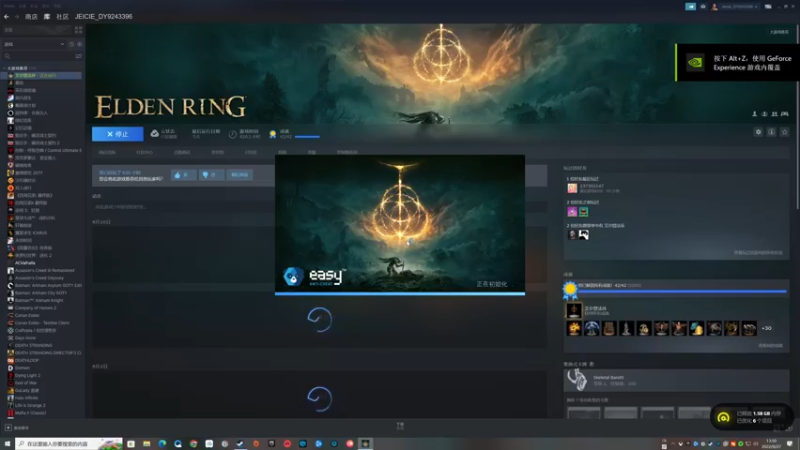Toggle the favorite star icon

[785, 132]
